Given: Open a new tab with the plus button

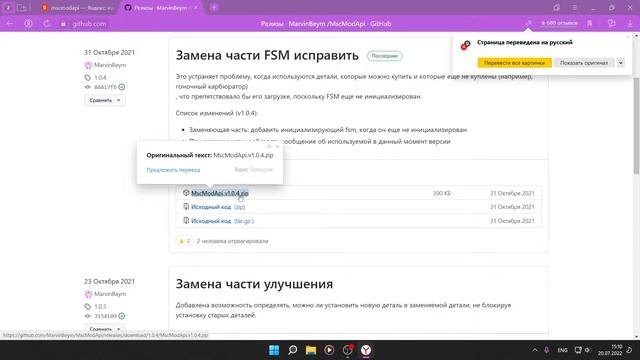Looking at the screenshot, I should click(214, 7).
